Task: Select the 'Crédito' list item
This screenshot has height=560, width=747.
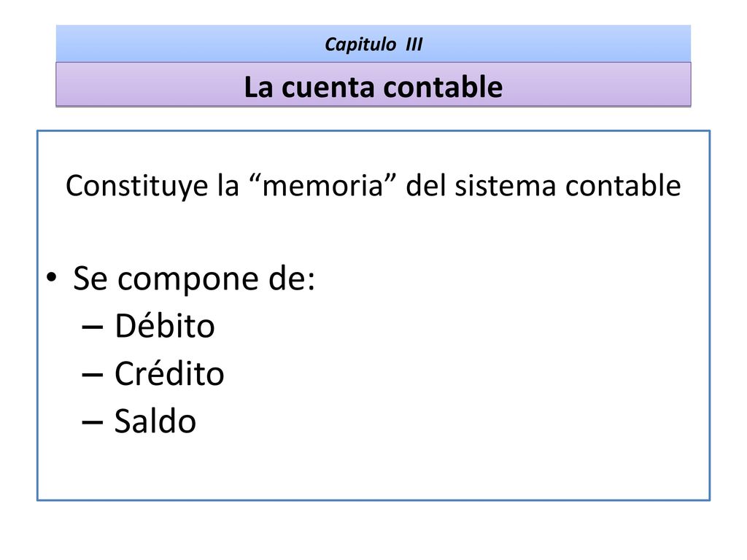Action: [x=169, y=374]
